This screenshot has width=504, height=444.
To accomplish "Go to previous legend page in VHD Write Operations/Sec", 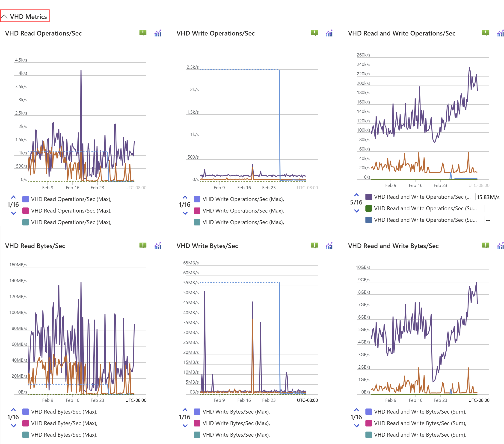I will click(185, 197).
